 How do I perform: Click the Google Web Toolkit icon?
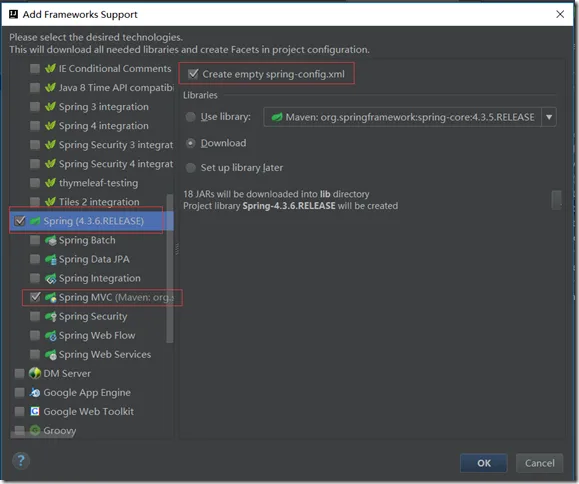pyautogui.click(x=35, y=411)
